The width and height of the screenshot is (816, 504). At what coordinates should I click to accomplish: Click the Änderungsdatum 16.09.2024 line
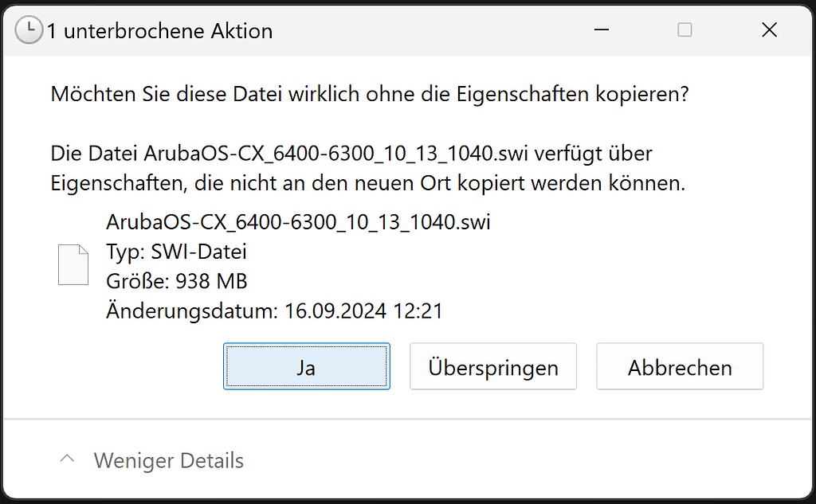[274, 311]
